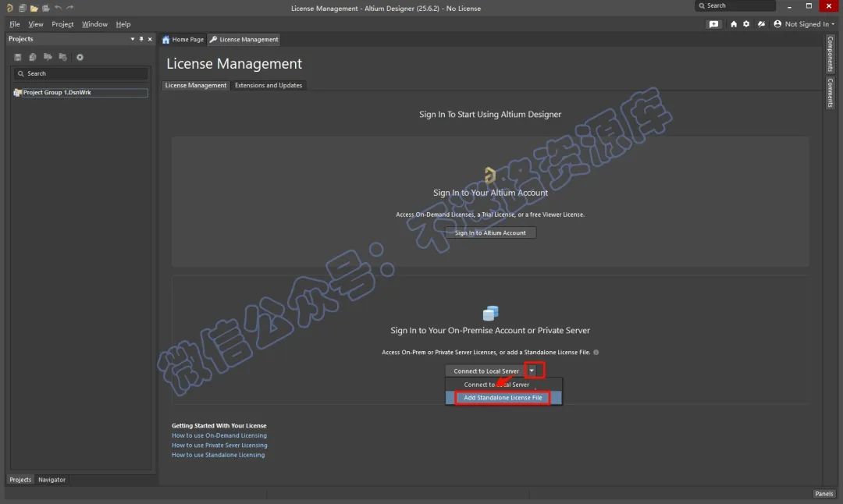843x504 pixels.
Task: Click the feedback speech bubble icon
Action: 713,24
